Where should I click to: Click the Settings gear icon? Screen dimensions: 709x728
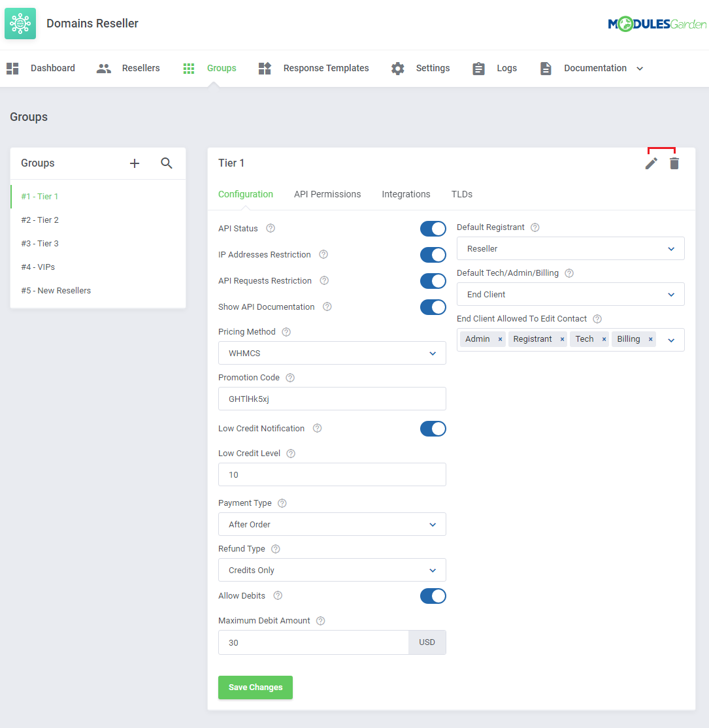(397, 68)
